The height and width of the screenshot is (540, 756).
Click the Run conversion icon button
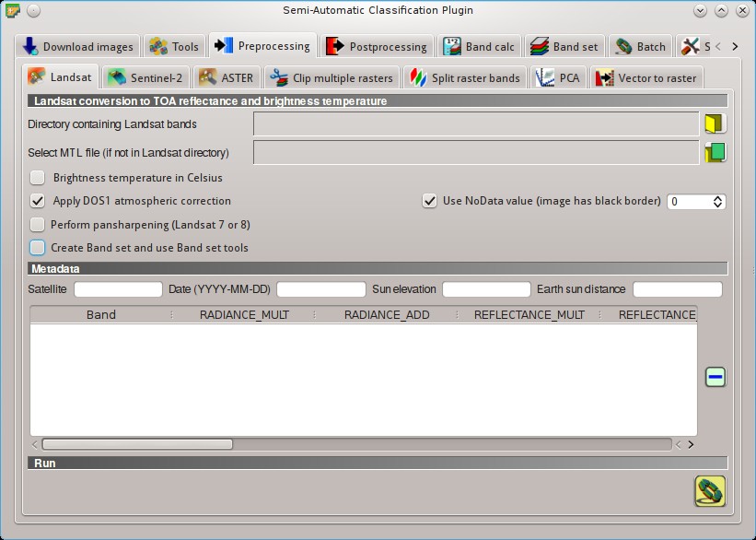(x=710, y=491)
